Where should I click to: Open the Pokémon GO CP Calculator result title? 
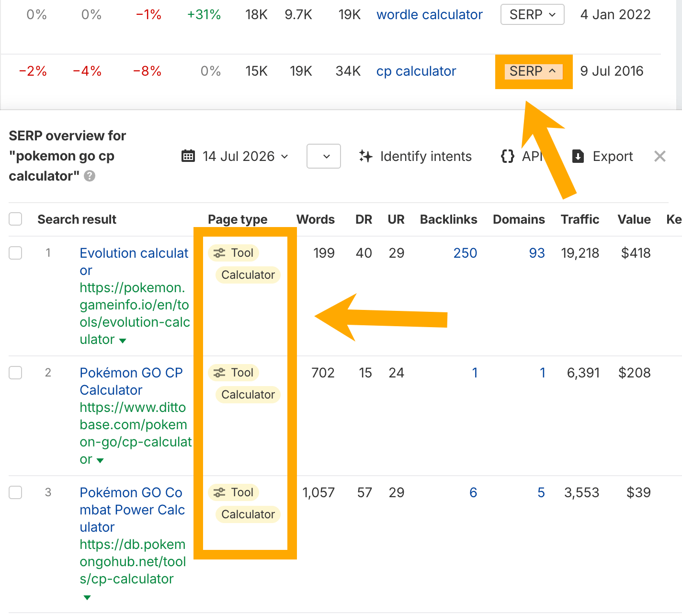131,381
